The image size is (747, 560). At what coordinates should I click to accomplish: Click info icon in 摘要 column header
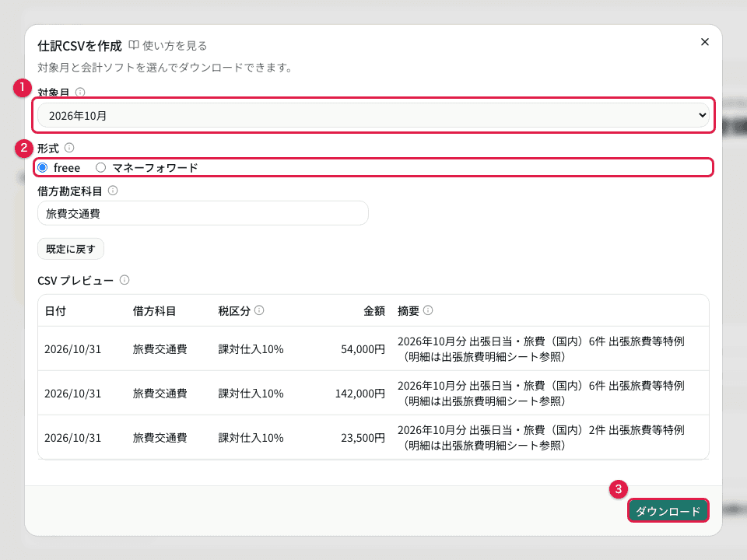click(428, 310)
